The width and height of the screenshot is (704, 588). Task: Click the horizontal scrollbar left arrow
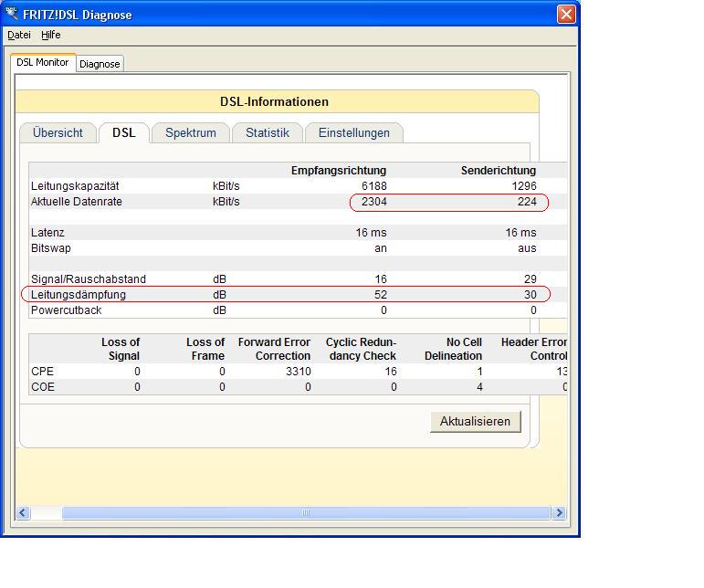[x=23, y=512]
